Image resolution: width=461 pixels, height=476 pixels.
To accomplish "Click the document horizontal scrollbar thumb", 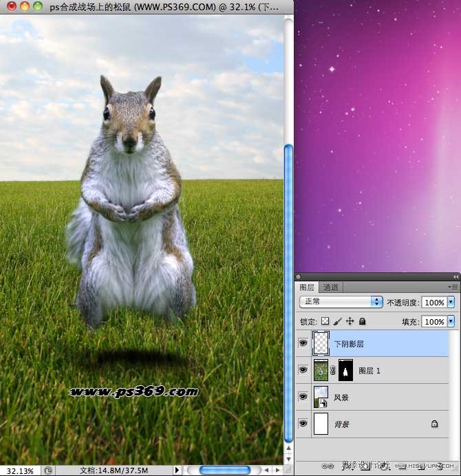I will click(225, 470).
